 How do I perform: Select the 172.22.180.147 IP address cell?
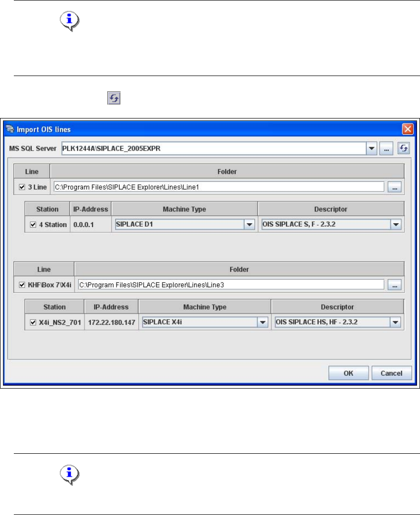[111, 322]
